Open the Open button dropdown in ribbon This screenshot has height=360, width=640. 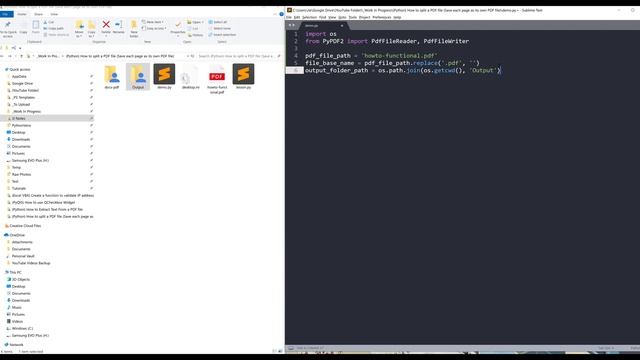coord(196,22)
